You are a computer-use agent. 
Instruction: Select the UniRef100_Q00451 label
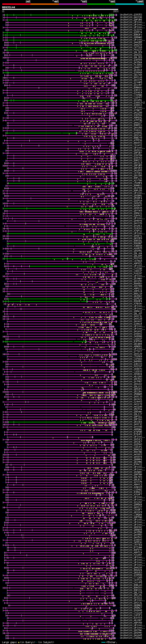131,100
